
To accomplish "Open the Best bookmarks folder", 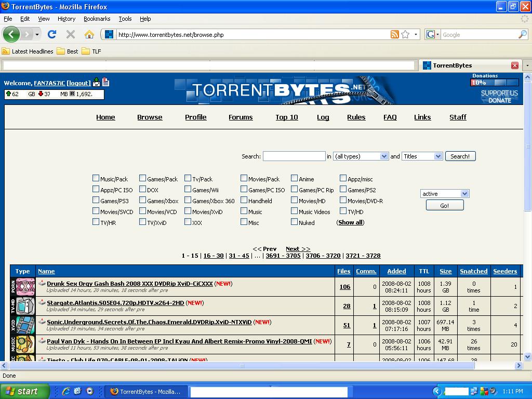I will 68,51.
